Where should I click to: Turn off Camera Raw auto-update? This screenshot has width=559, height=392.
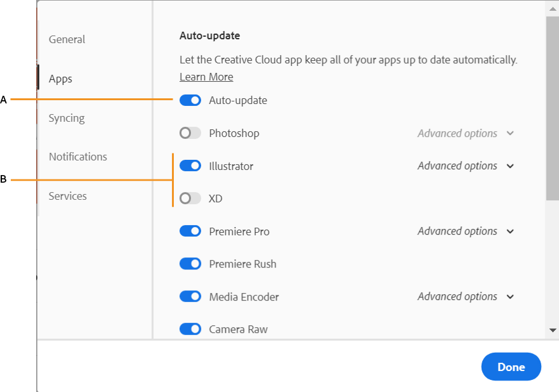(x=190, y=329)
